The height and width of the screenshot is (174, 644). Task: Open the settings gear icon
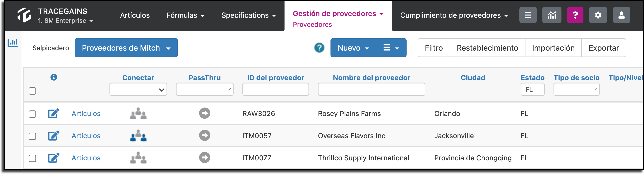point(598,15)
